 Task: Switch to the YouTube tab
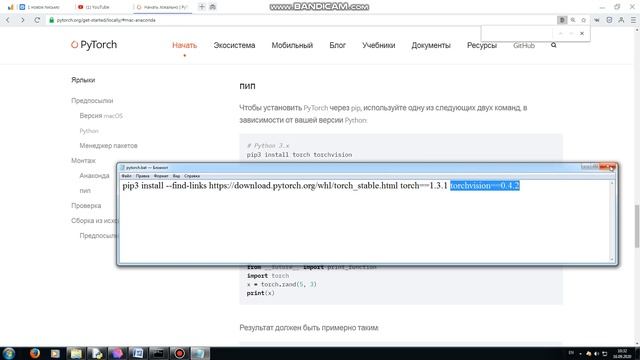(x=97, y=7)
